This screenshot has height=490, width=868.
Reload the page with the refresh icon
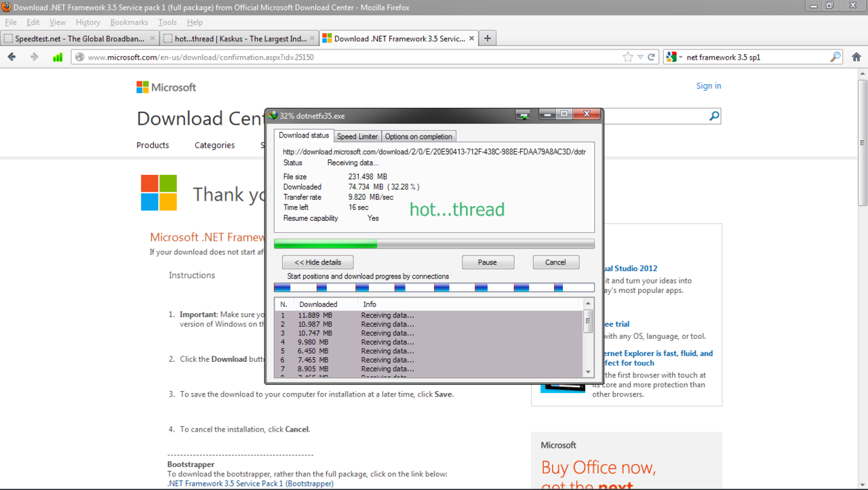point(652,57)
